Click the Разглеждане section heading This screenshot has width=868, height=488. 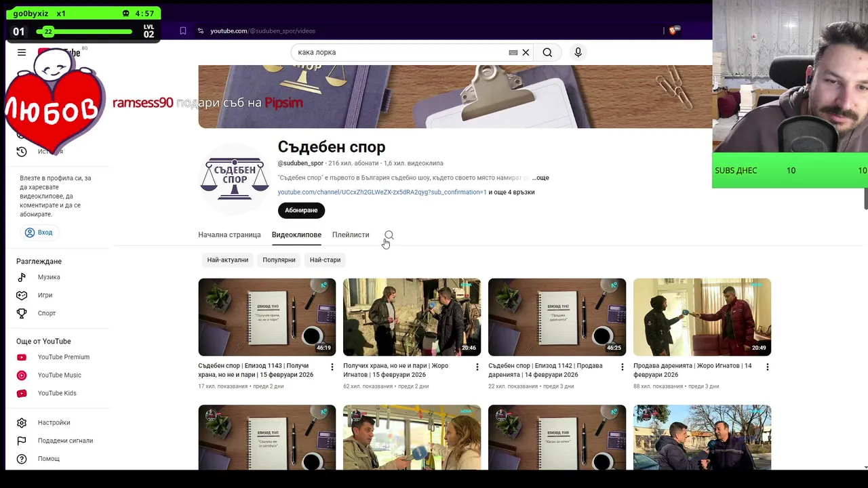pos(39,261)
